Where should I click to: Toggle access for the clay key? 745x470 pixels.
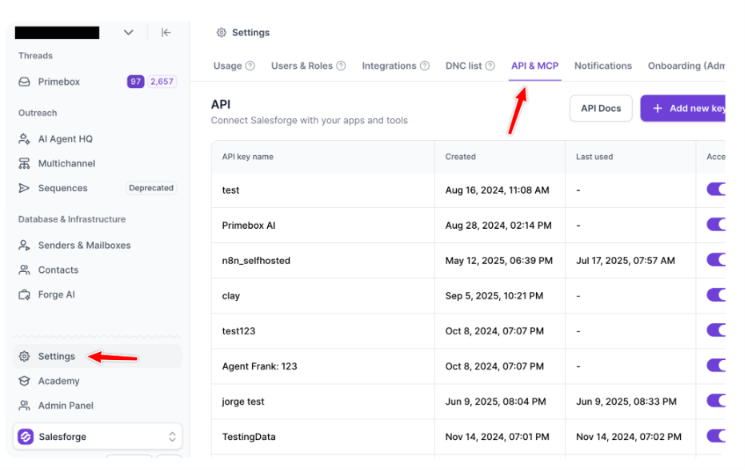716,295
